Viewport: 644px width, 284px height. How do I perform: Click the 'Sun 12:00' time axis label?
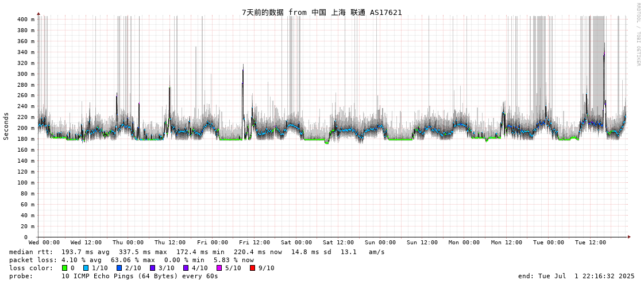[x=423, y=243]
